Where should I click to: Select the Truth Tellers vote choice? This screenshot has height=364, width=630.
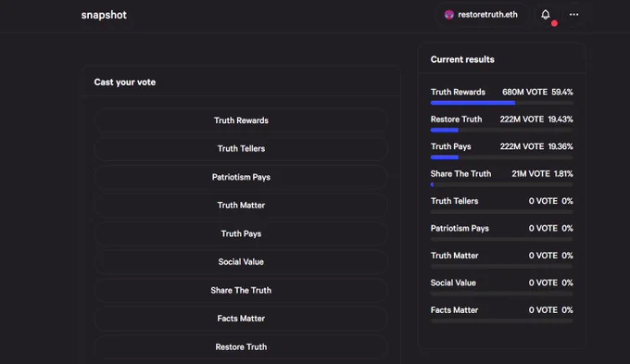[x=241, y=148]
